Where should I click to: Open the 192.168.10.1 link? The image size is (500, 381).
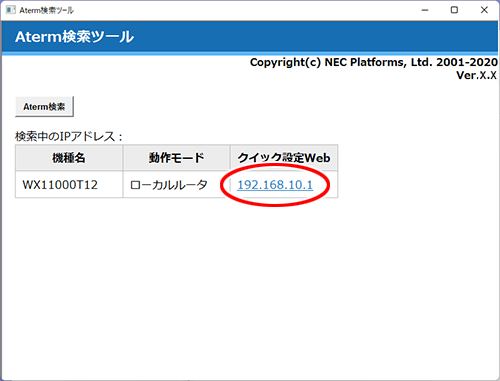click(x=275, y=185)
